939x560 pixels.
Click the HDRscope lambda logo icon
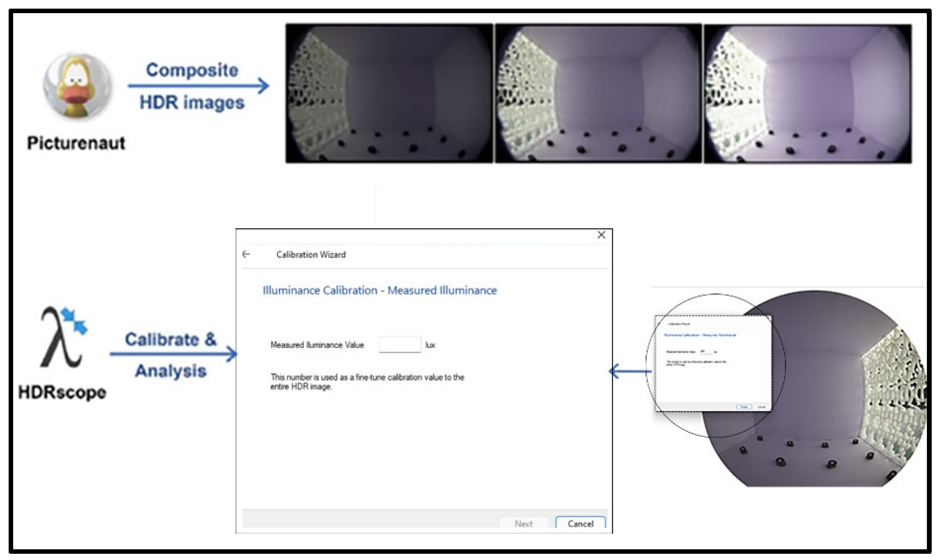(63, 337)
